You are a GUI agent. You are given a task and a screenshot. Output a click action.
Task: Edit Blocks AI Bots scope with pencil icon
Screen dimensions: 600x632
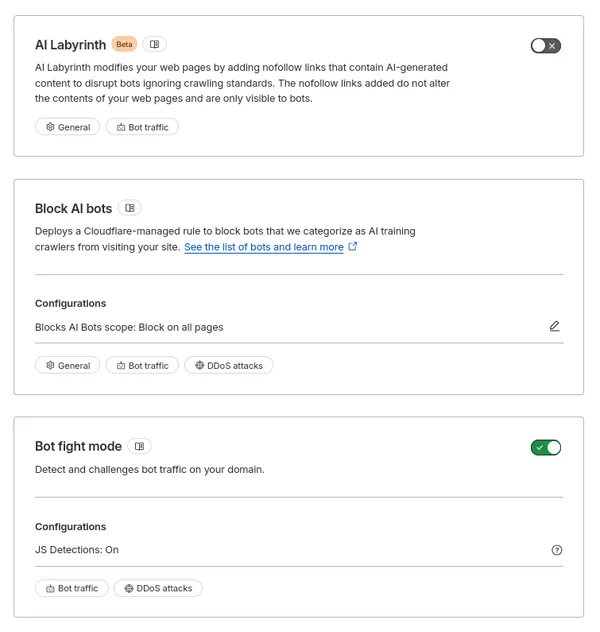pyautogui.click(x=554, y=326)
